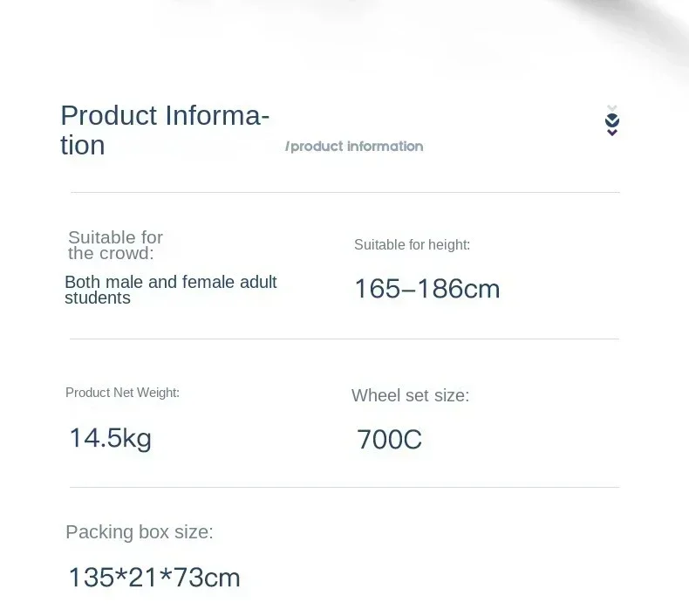Click the divider line above Product Net Weight
The height and width of the screenshot is (616, 689).
pos(344,339)
